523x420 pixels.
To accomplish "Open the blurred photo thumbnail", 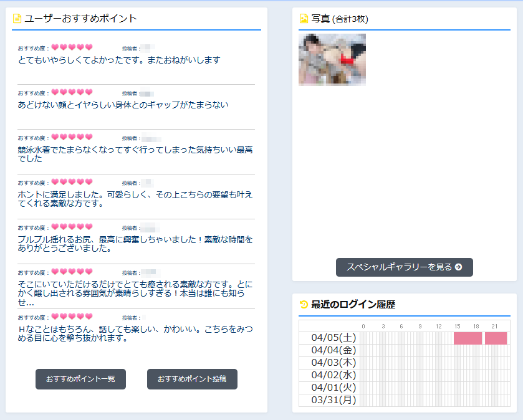I will pos(332,59).
